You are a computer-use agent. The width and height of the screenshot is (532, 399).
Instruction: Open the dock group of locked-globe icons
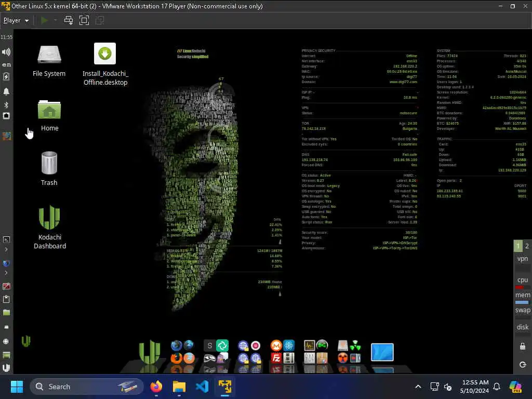(x=249, y=352)
